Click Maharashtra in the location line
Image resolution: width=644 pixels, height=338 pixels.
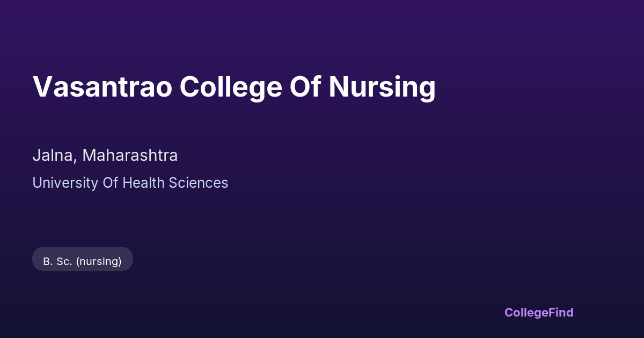130,156
